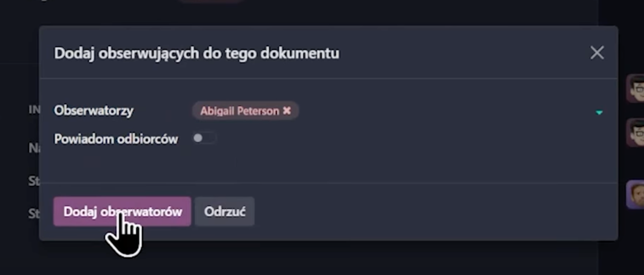The image size is (644, 275).
Task: Select the lower of the two glasses avatars
Action: click(x=635, y=132)
